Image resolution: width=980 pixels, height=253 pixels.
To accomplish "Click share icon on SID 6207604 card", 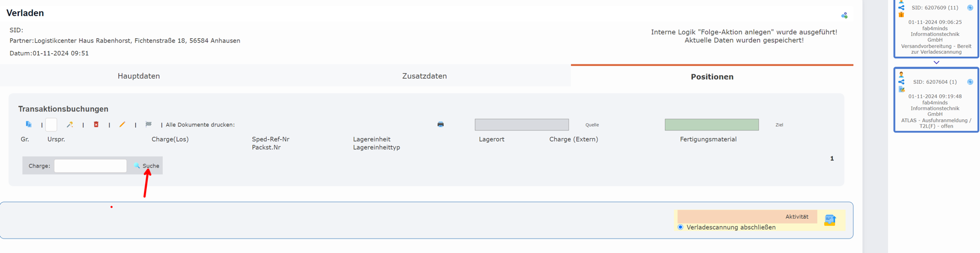I will pos(901,82).
